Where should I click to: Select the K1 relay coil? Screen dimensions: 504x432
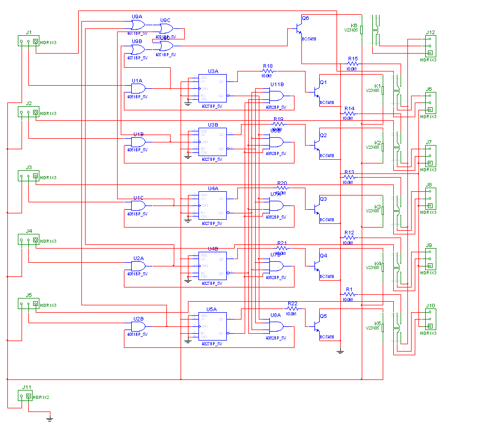383,90
